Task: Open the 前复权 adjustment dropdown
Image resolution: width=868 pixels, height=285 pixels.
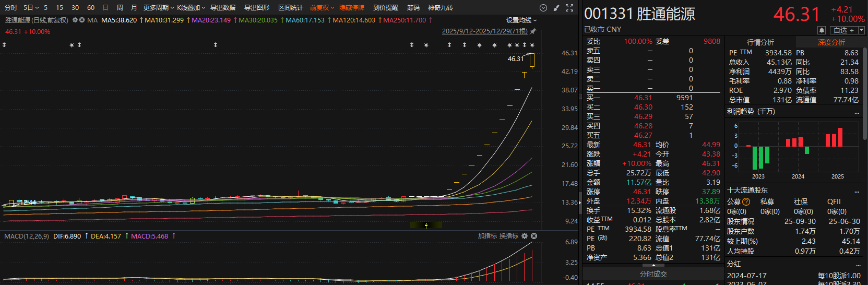Action: 322,8
